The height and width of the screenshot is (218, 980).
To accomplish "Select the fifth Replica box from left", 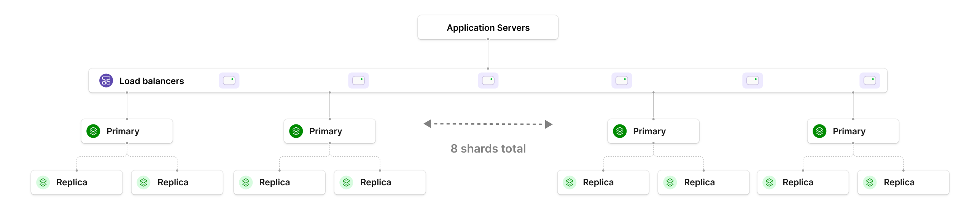I will click(603, 183).
